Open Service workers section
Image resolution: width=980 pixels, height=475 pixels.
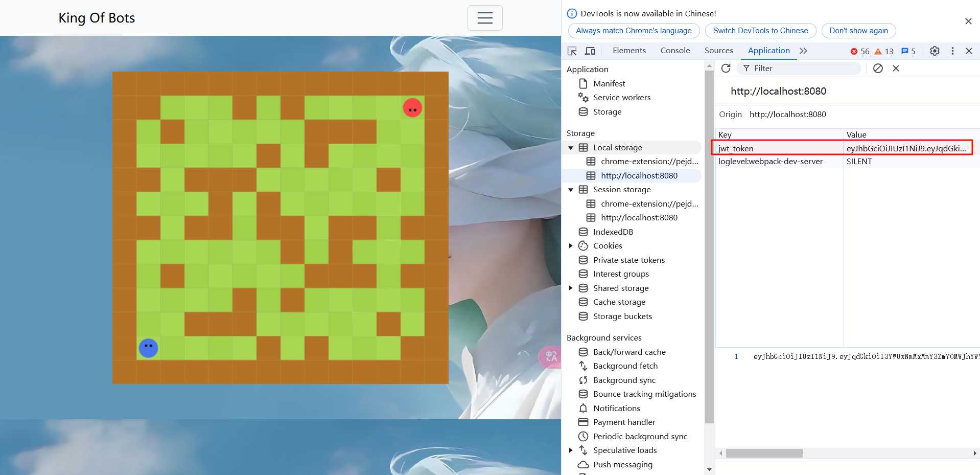pos(622,97)
